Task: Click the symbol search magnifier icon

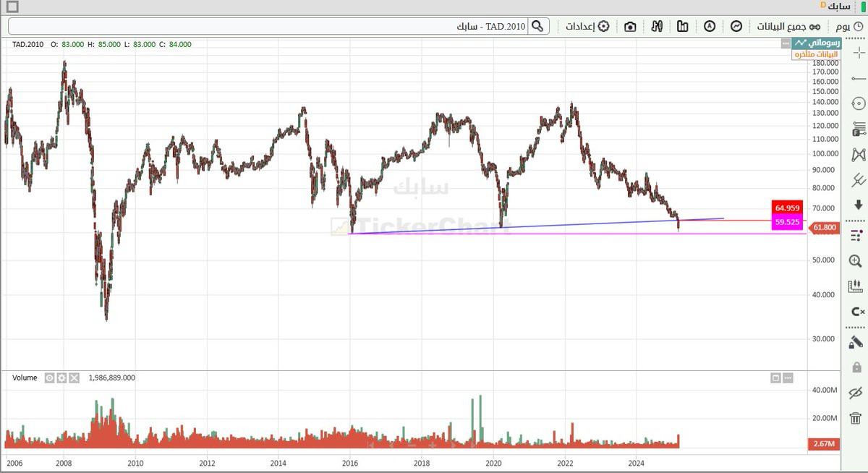Action: pyautogui.click(x=537, y=27)
